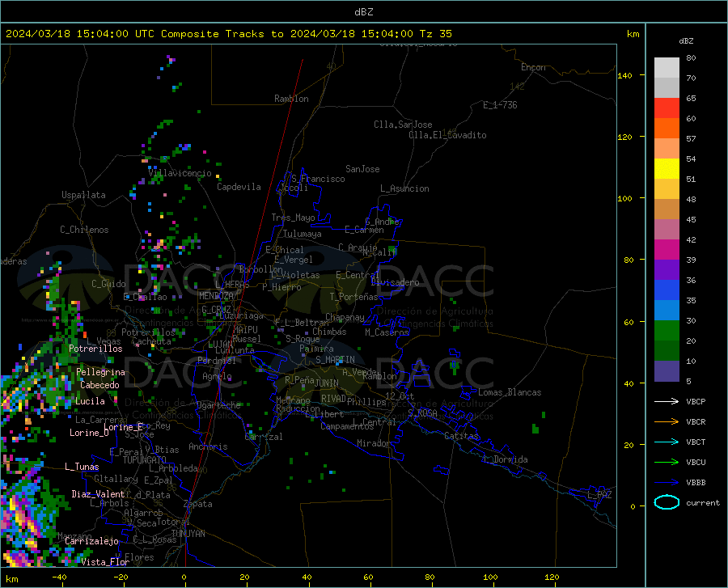
Task: Click the 'Tz 35' threshold text
Action: coord(435,34)
